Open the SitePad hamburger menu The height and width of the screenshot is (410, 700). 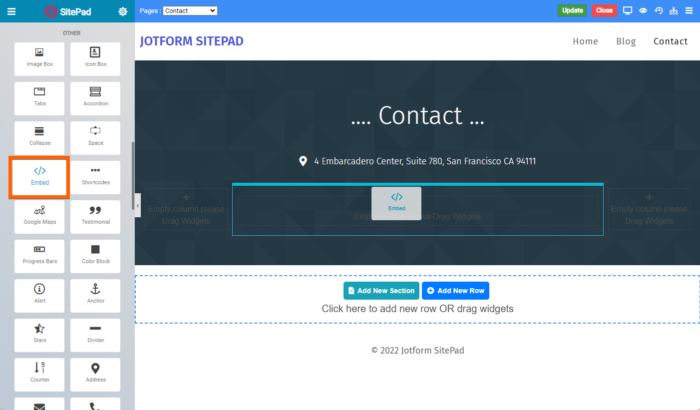12,11
